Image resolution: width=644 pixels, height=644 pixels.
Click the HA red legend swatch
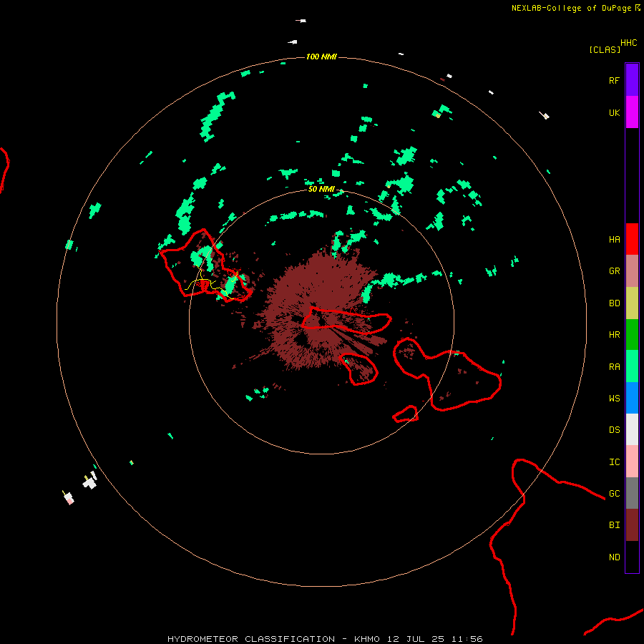pyautogui.click(x=632, y=239)
